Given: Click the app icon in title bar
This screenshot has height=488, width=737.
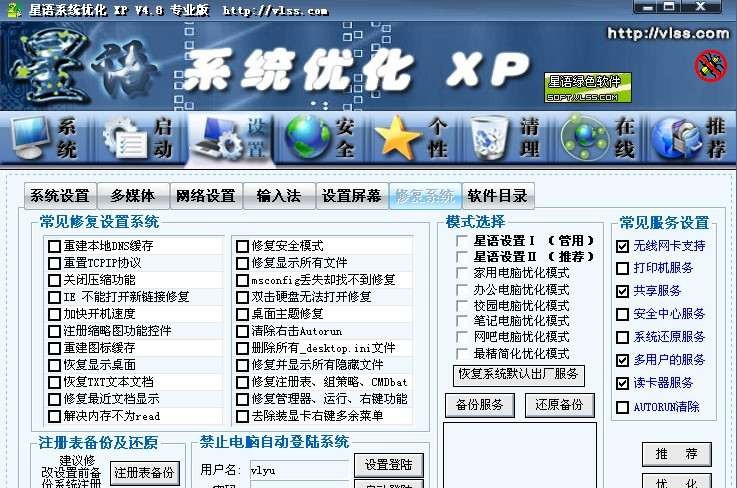Looking at the screenshot, I should pos(14,9).
